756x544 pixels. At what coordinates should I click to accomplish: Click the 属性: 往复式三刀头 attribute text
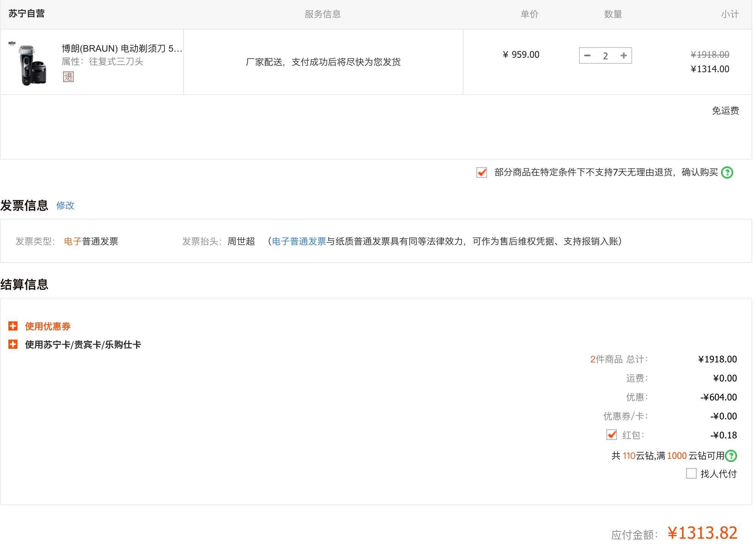tap(103, 62)
